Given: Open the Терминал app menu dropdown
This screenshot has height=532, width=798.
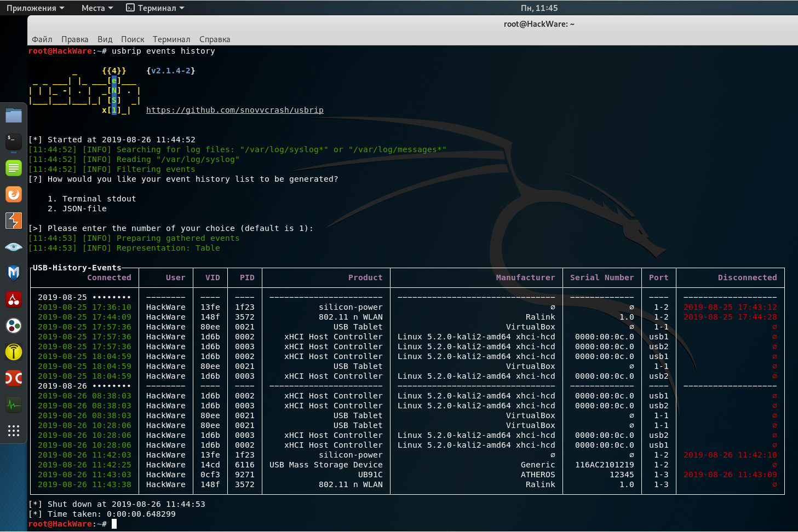Looking at the screenshot, I should click(156, 8).
